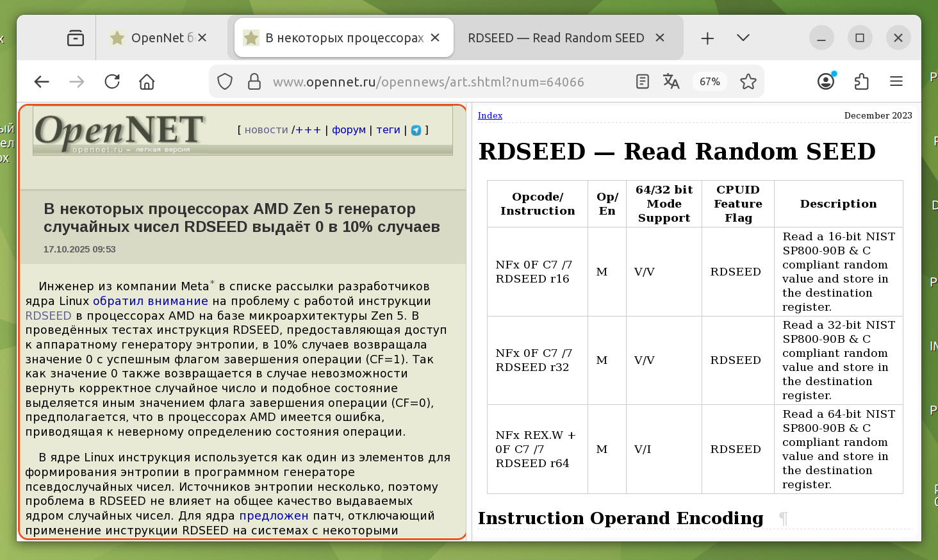This screenshot has width=938, height=560.
Task: Click the 'RDSEED — Read Random SEED' page heading
Action: 677,152
